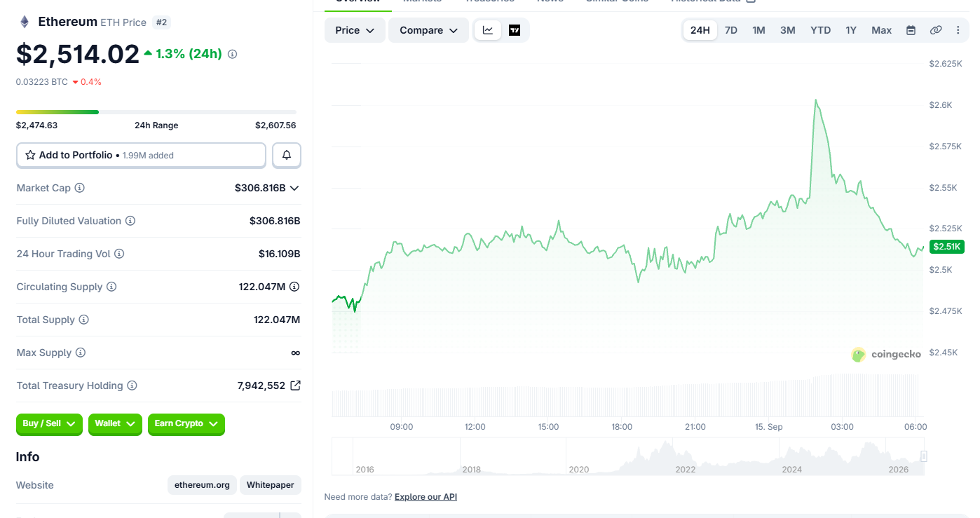Open the Total Supply info icon
Screen dimensions: 980x518
coord(83,320)
